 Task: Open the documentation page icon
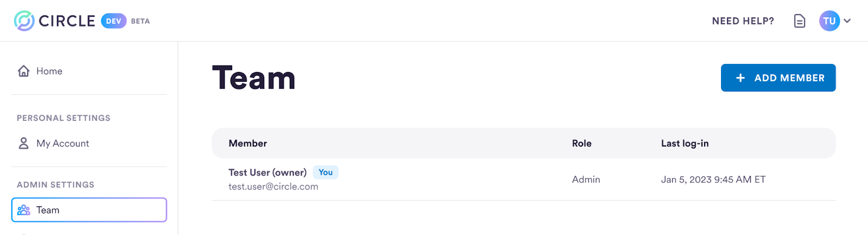[799, 21]
